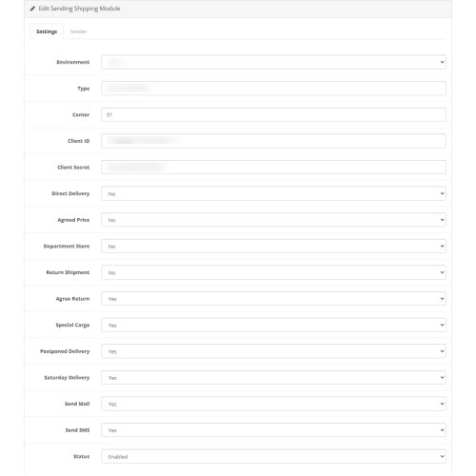The width and height of the screenshot is (476, 476).
Task: Switch to the Sender tab
Action: 78,31
